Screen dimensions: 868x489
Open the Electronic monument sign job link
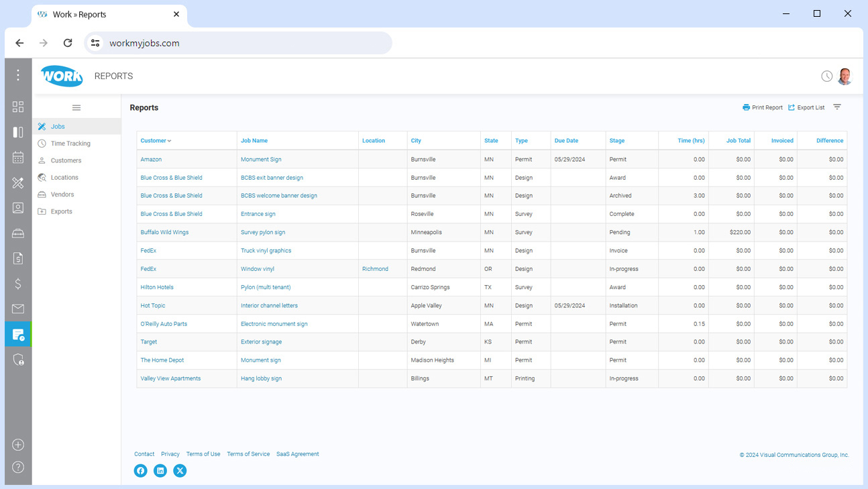(274, 324)
